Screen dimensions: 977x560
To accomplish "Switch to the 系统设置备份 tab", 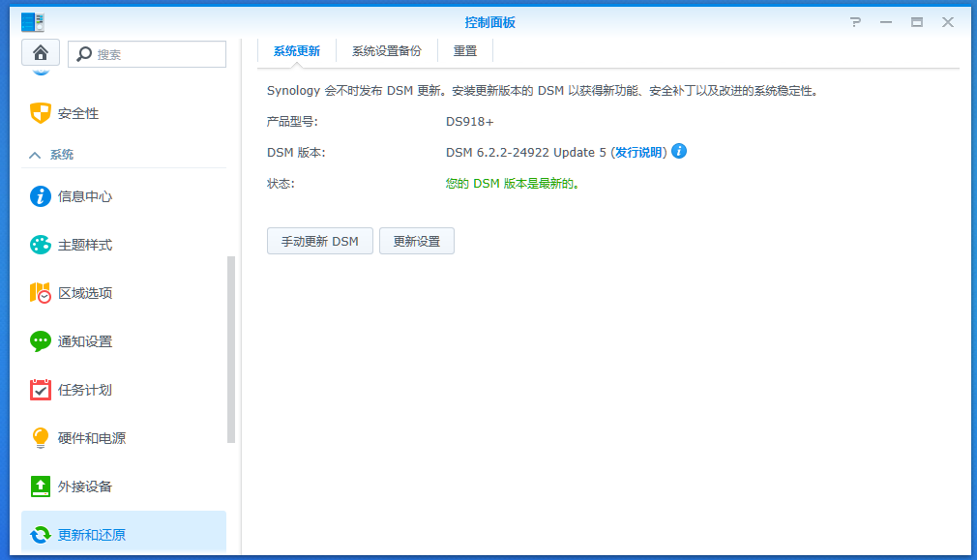I will tap(387, 51).
